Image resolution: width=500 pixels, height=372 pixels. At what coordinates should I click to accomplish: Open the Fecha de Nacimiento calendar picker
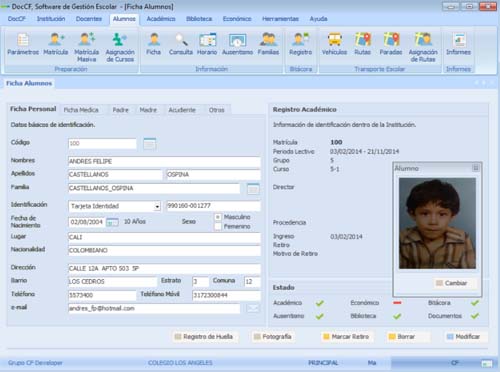click(x=112, y=222)
